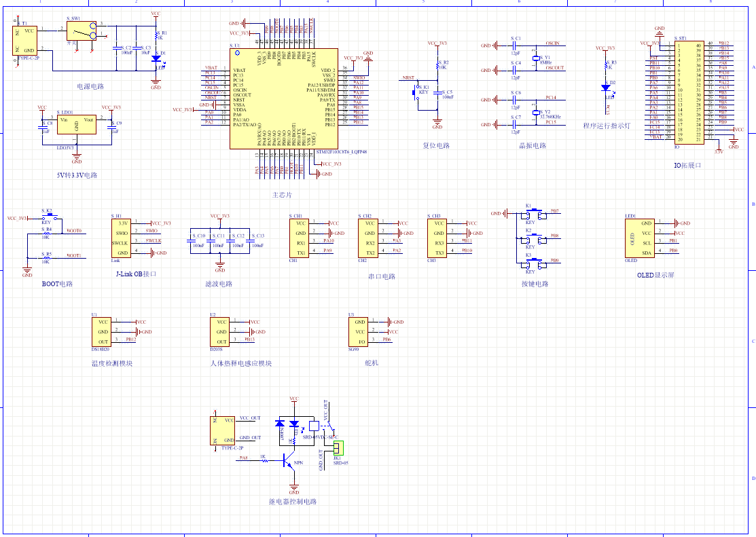This screenshot has height=537, width=756.
Task: Click the S_R4 10K BOOT0 resistor
Action: coord(46,234)
